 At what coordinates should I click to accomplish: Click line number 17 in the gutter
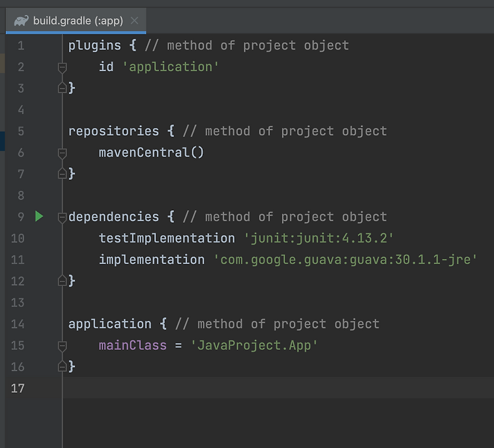18,388
